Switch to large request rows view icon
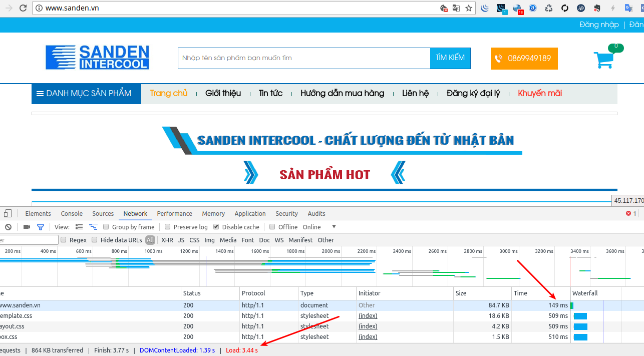 (x=79, y=227)
